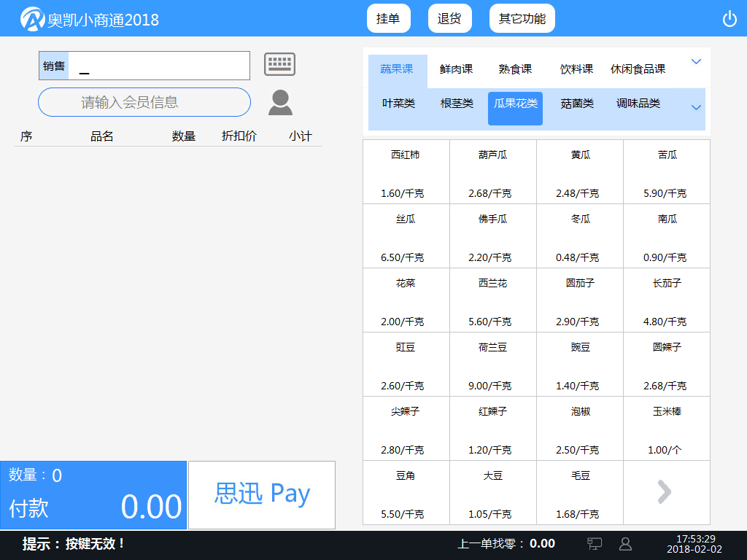The width and height of the screenshot is (747, 560).
Task: Open 其它功能
Action: 522,17
